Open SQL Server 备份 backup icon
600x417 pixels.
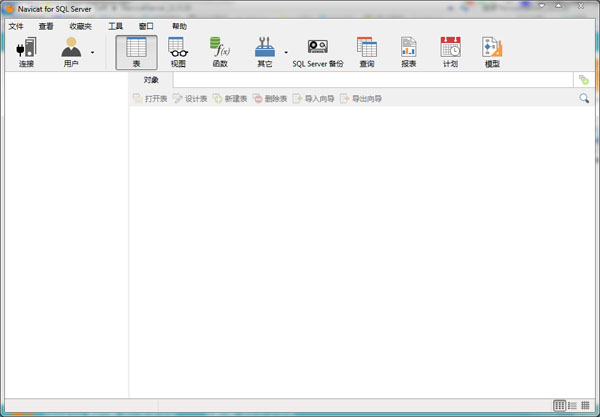pyautogui.click(x=317, y=52)
